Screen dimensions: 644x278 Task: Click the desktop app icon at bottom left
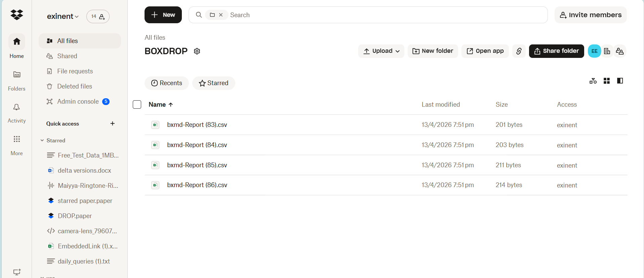(x=17, y=272)
